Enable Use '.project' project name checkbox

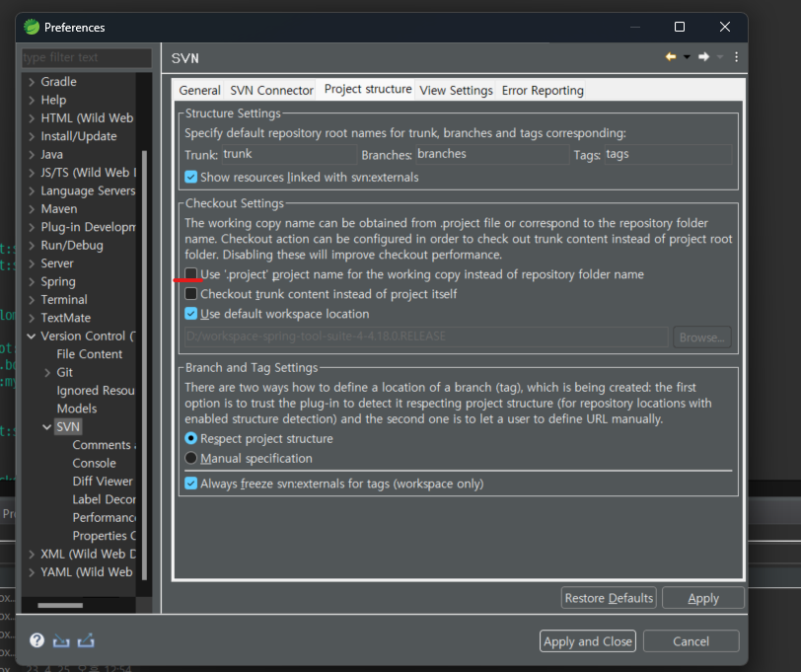(x=191, y=274)
